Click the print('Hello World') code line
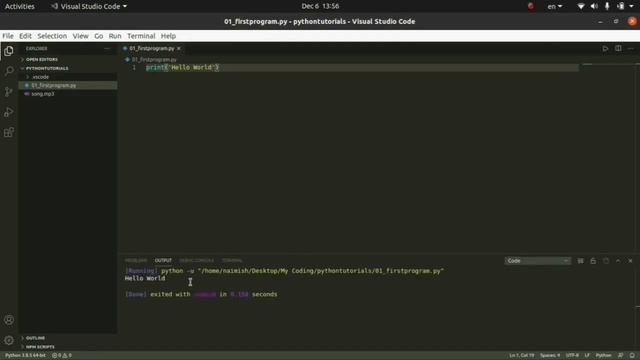Viewport: 640px width, 360px height. point(182,67)
